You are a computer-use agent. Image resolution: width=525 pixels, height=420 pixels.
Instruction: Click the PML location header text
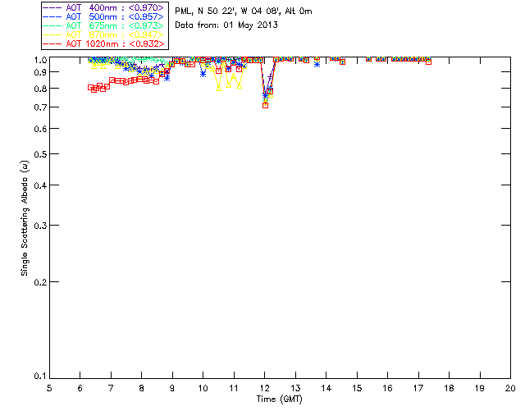click(x=244, y=11)
